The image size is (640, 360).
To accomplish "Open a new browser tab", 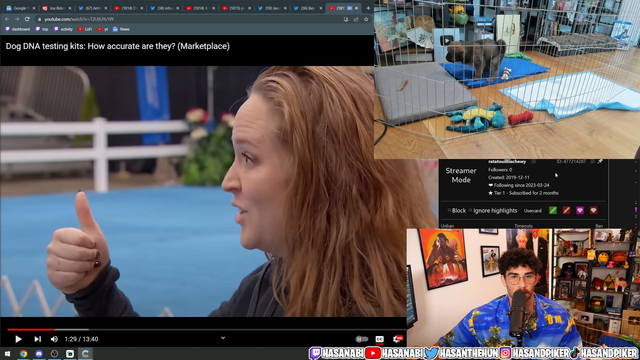I will [x=368, y=8].
